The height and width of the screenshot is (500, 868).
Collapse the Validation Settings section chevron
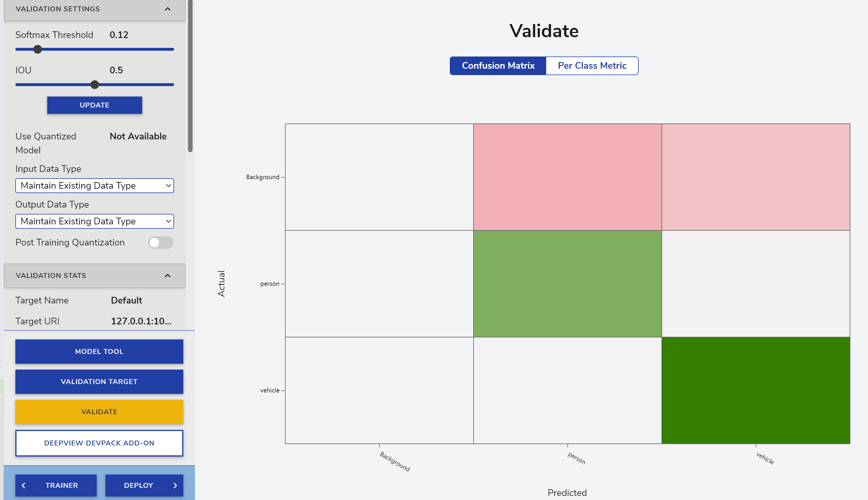pos(167,9)
